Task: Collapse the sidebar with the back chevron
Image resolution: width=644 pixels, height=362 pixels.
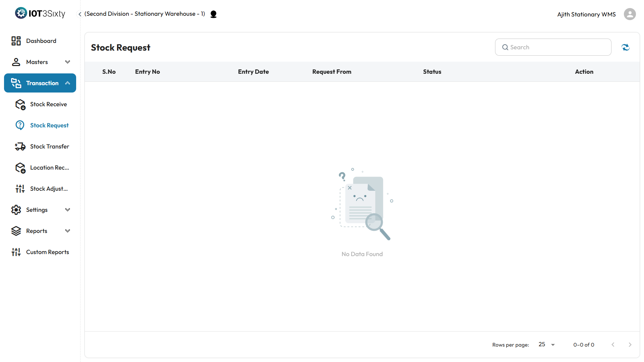Action: pyautogui.click(x=80, y=14)
